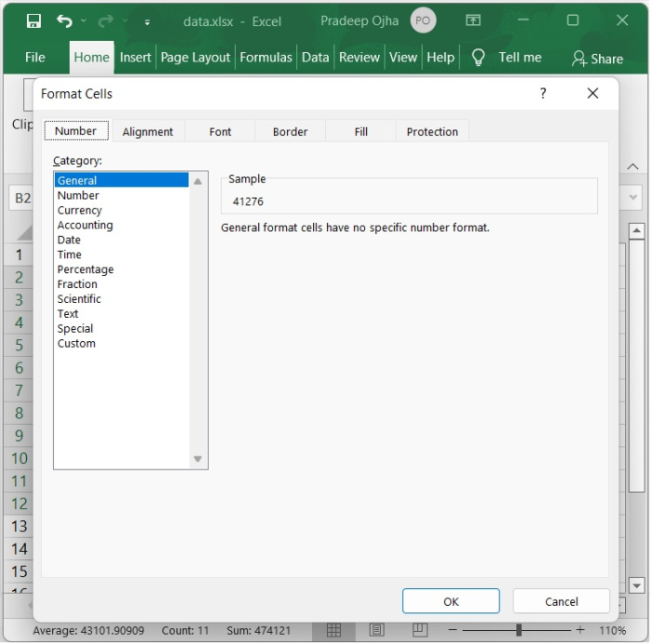Switch to Normal view in status bar

pos(333,631)
